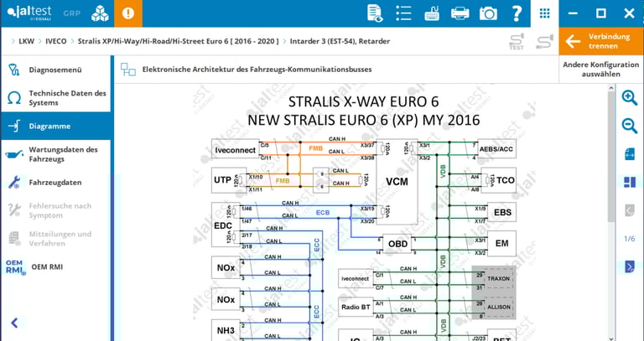Open Technische Daten des Systems
Image resolution: width=644 pixels, height=341 pixels.
pos(55,98)
